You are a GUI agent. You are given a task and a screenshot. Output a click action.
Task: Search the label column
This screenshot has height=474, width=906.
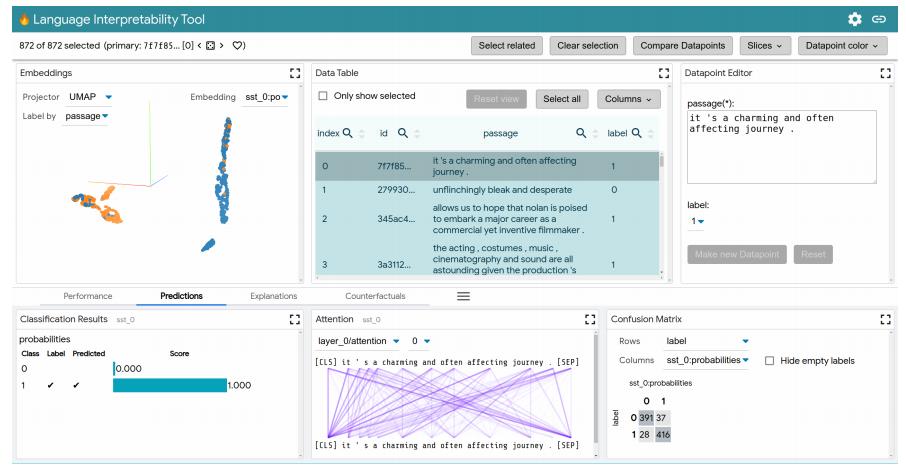(x=636, y=133)
